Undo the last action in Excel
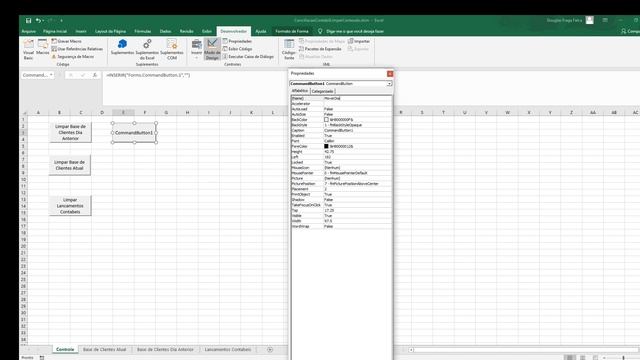Viewport: 640px width, 360px height. (38, 20)
